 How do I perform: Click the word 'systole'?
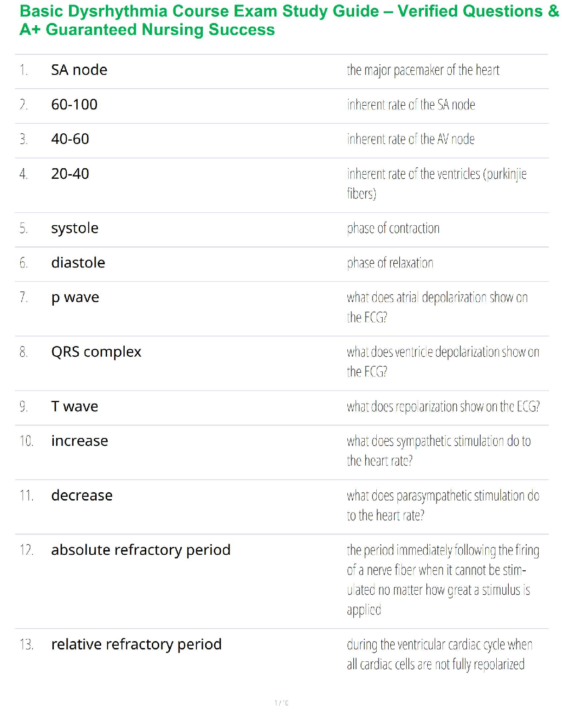75,228
